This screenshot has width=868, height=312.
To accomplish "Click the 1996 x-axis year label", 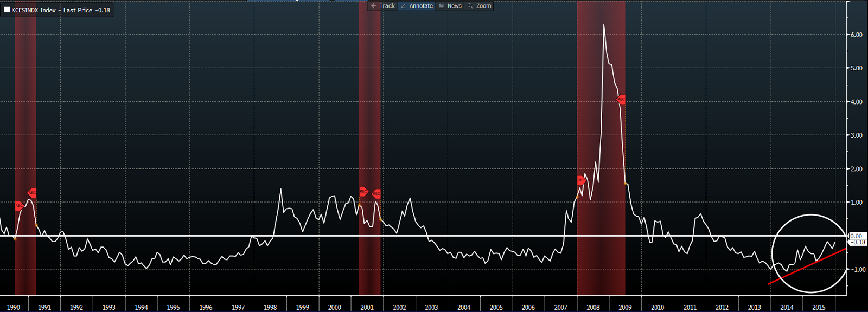I will click(x=206, y=307).
